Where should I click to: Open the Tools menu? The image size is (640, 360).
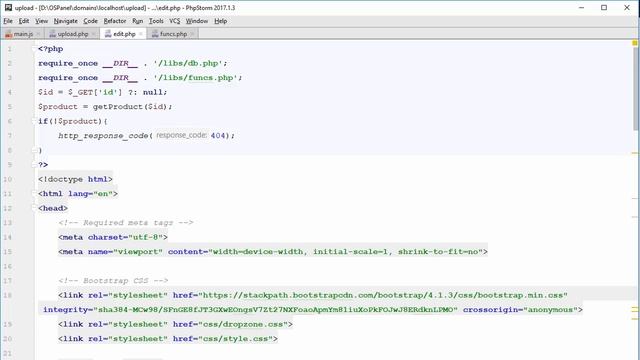pos(156,21)
